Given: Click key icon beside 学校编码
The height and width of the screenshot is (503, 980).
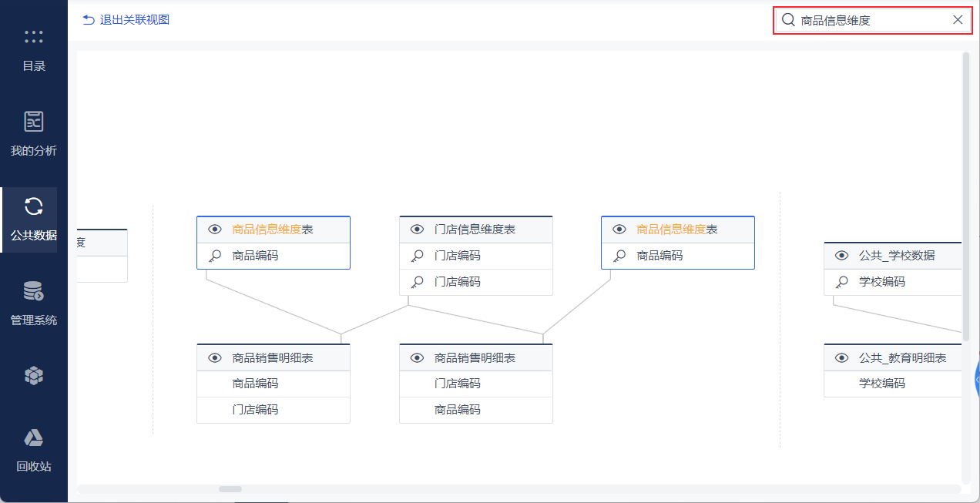Looking at the screenshot, I should pyautogui.click(x=842, y=282).
